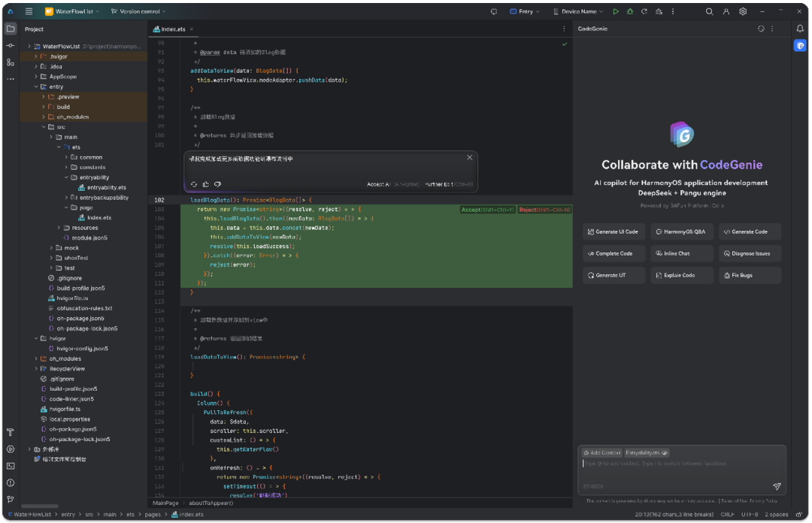This screenshot has width=812, height=523.
Task: Reject the highlighted code change
Action: 544,210
